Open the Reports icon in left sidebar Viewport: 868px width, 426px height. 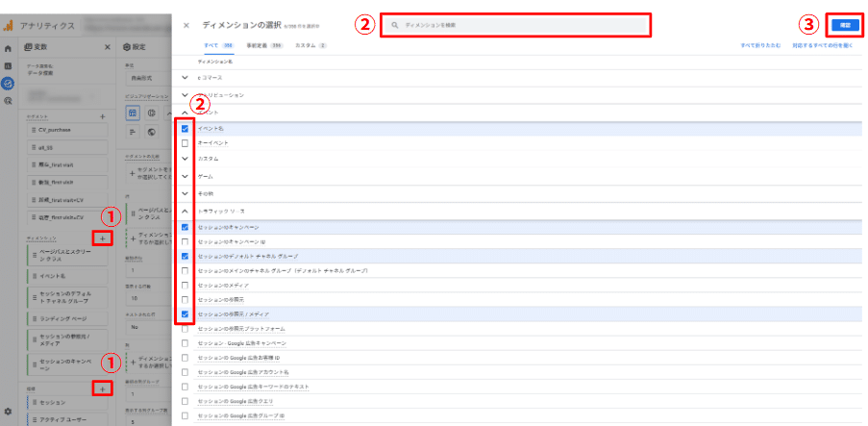(9, 65)
